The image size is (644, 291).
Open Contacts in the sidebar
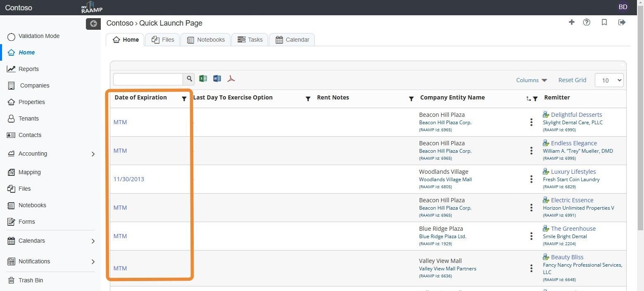point(30,135)
